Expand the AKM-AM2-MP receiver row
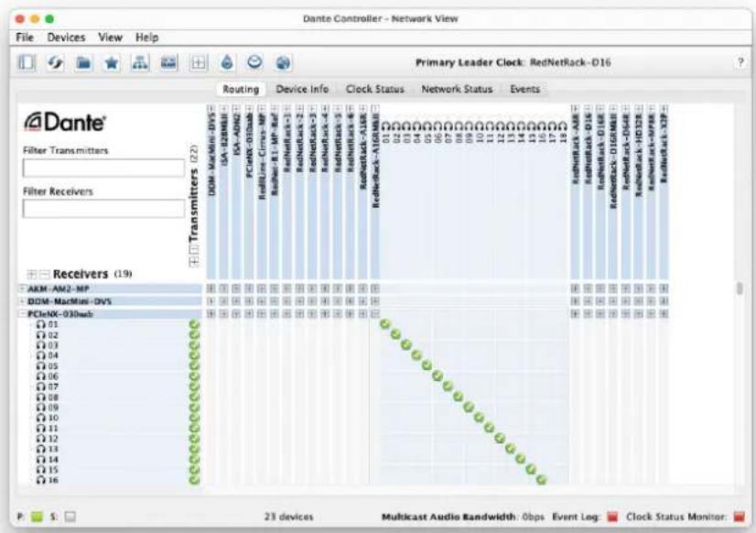This screenshot has height=533, width=756. point(22,288)
